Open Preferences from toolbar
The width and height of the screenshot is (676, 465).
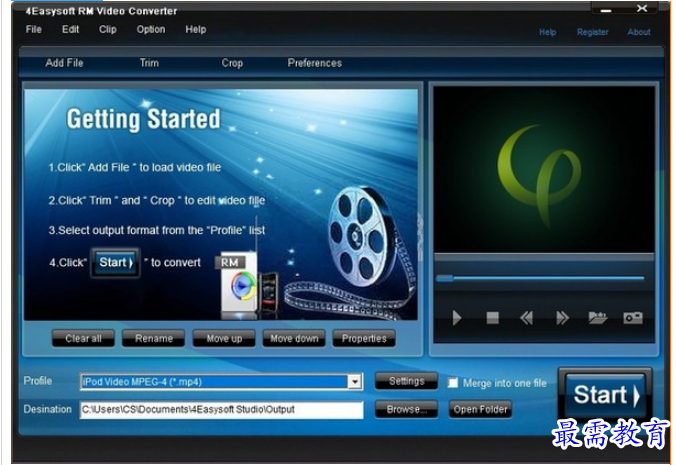(315, 63)
